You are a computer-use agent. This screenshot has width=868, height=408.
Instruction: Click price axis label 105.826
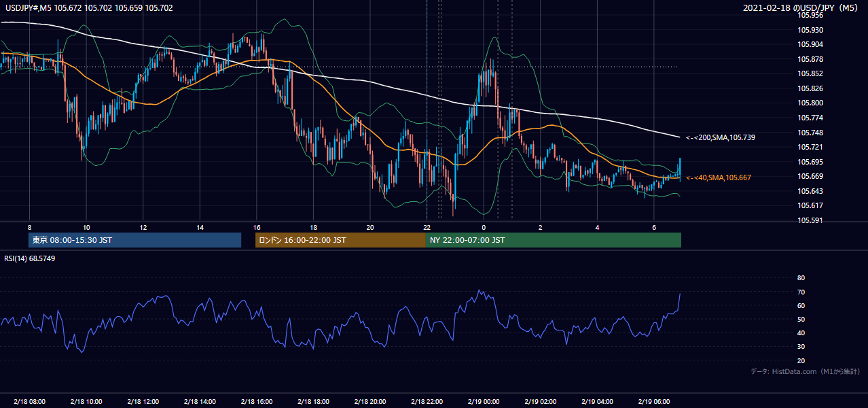click(x=810, y=88)
